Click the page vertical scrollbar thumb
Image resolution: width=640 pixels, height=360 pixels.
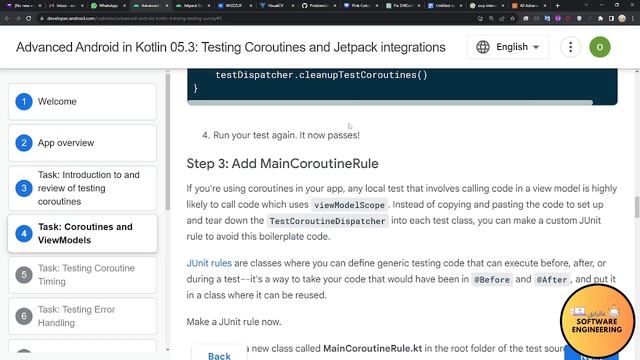637,207
